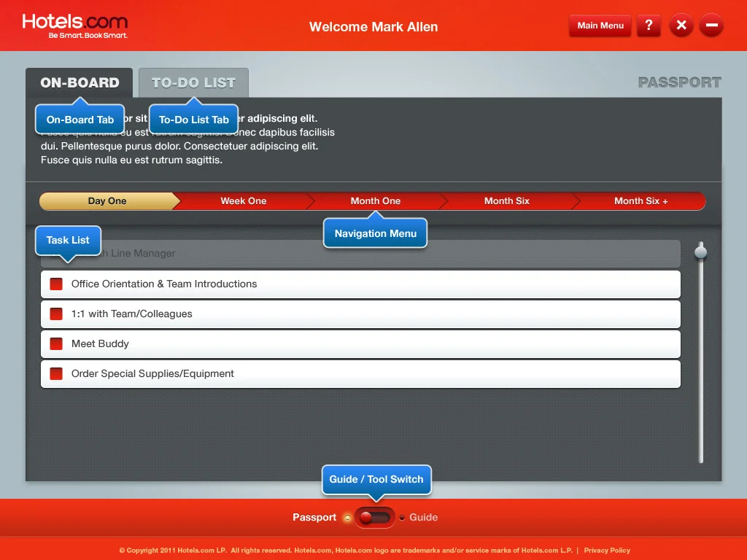
Task: Open Order Special Supplies/Equipment task row
Action: pos(360,374)
